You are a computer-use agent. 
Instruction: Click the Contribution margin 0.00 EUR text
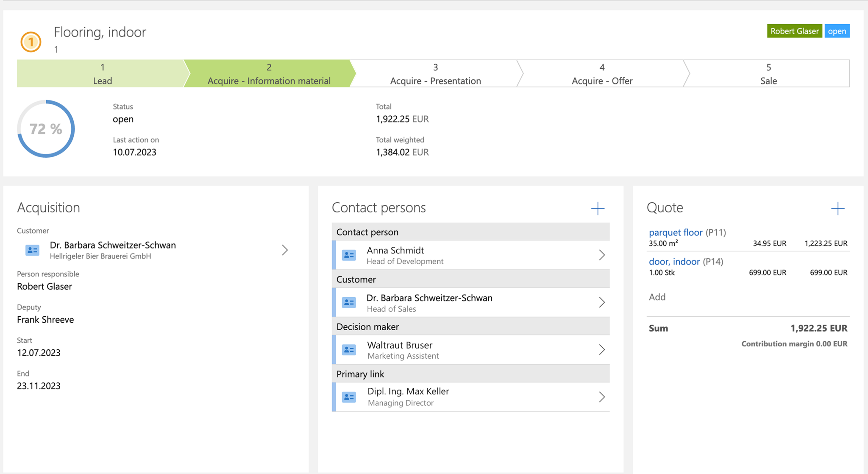click(794, 344)
